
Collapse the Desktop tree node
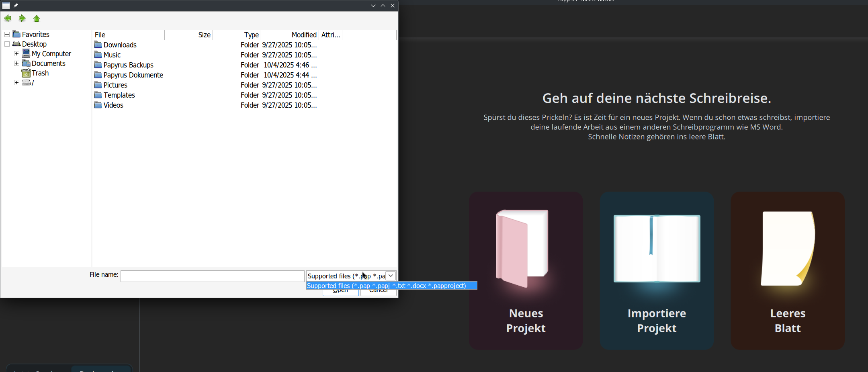[7, 44]
